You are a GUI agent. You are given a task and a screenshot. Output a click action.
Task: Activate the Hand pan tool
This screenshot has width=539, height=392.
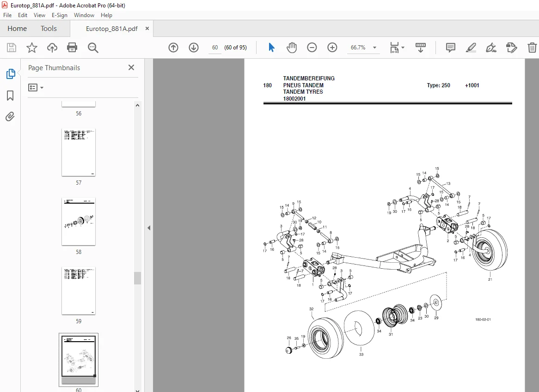(292, 48)
